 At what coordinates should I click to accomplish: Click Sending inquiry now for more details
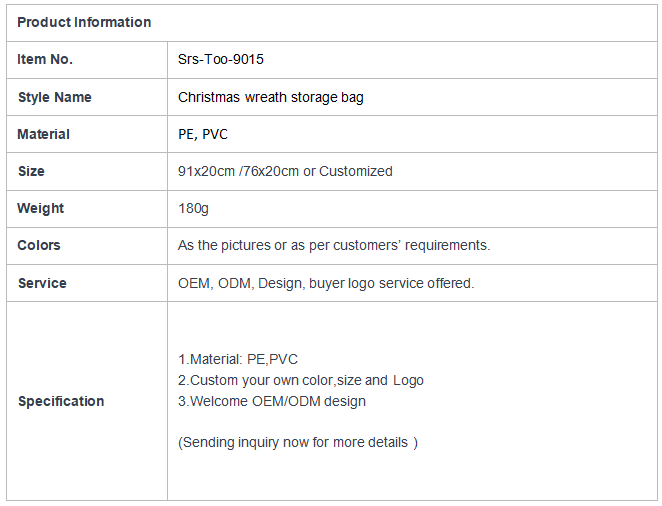298,443
